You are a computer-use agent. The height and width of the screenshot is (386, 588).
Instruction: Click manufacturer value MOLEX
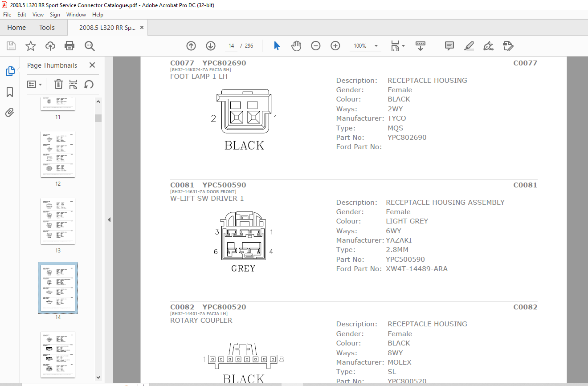coord(400,362)
